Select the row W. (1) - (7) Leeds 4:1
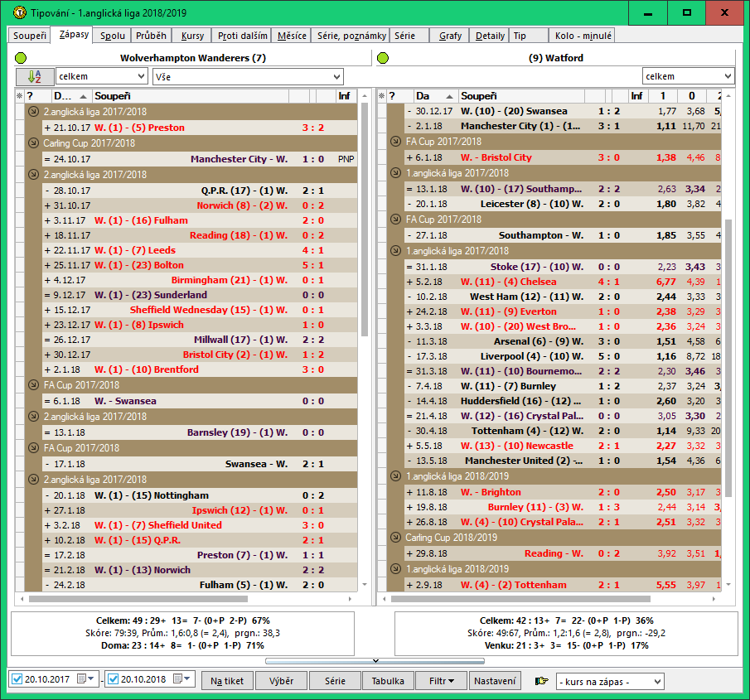The height and width of the screenshot is (700, 750). click(200, 250)
